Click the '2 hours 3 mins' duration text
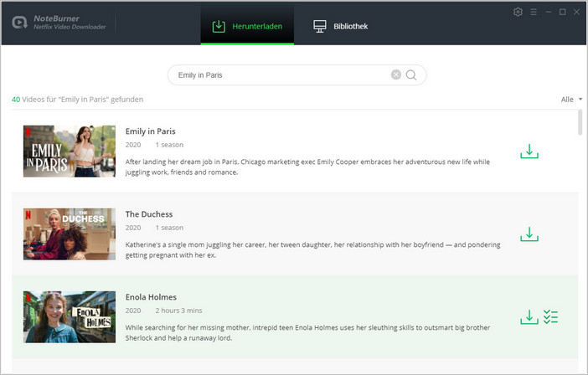 click(x=178, y=311)
